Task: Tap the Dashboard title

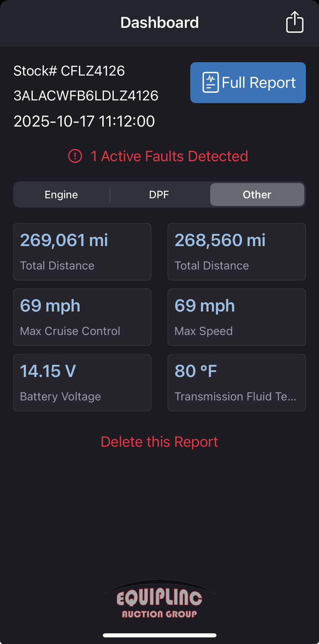Action: [159, 22]
